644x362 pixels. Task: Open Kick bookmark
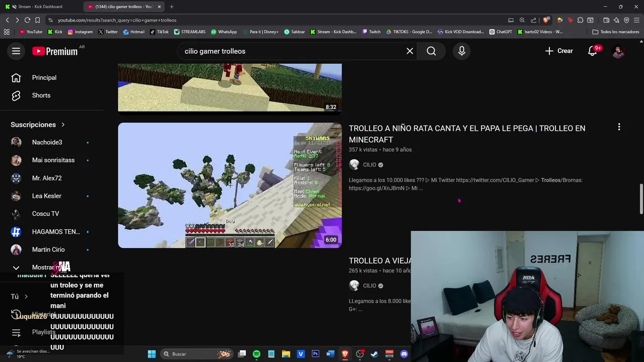pos(55,32)
